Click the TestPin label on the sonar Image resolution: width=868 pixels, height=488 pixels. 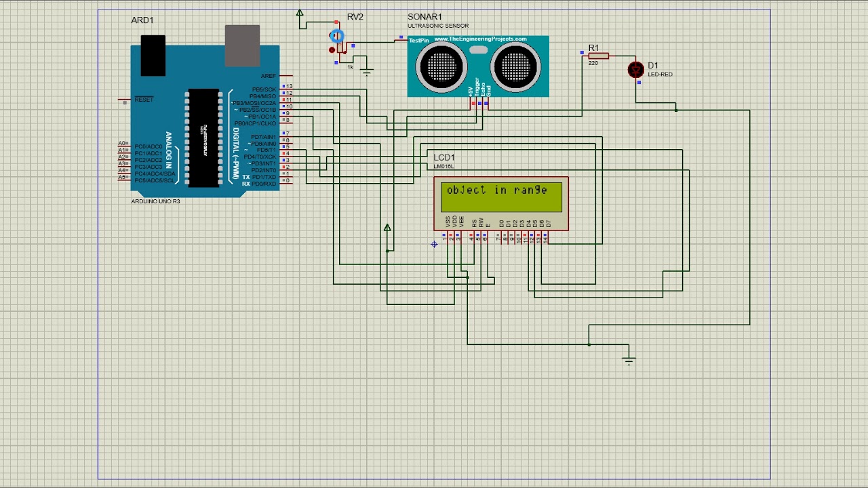coord(419,41)
